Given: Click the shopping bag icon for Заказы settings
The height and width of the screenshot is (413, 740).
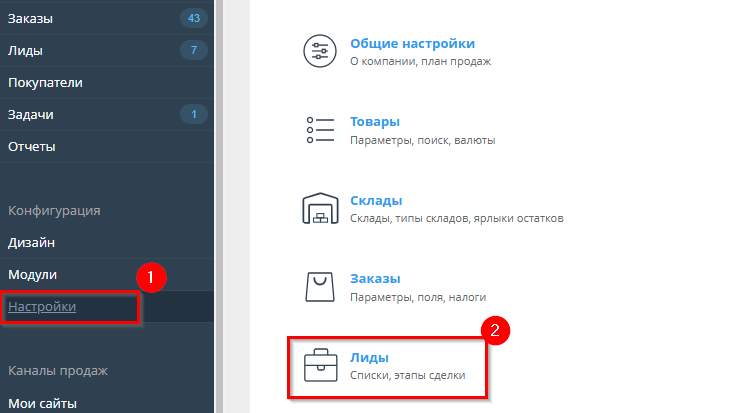Looking at the screenshot, I should pos(321,288).
